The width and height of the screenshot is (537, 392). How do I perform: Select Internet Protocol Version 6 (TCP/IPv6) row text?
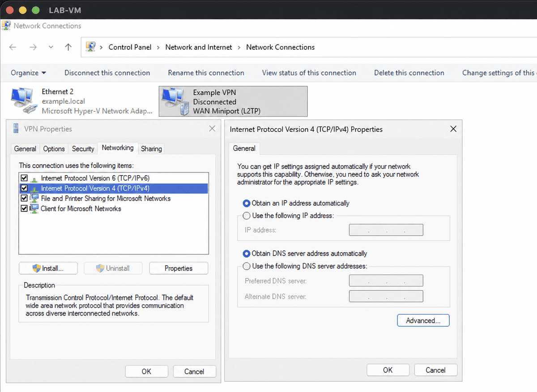coord(95,178)
